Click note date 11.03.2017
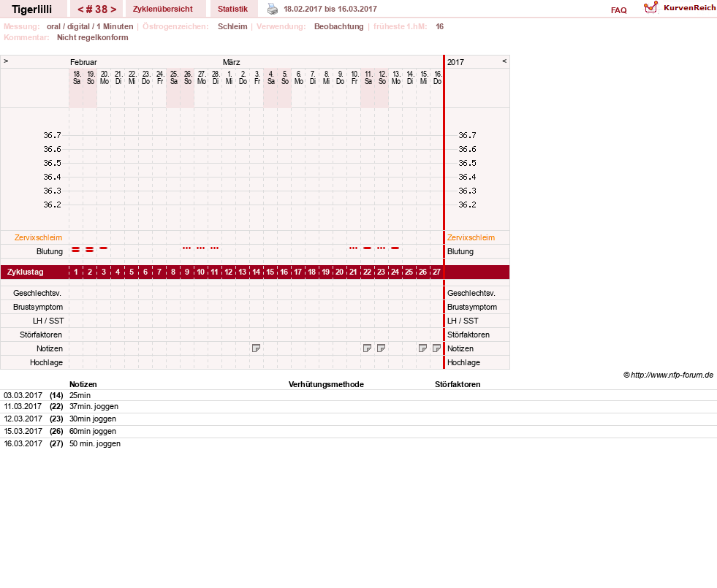The image size is (717, 588). pos(23,407)
